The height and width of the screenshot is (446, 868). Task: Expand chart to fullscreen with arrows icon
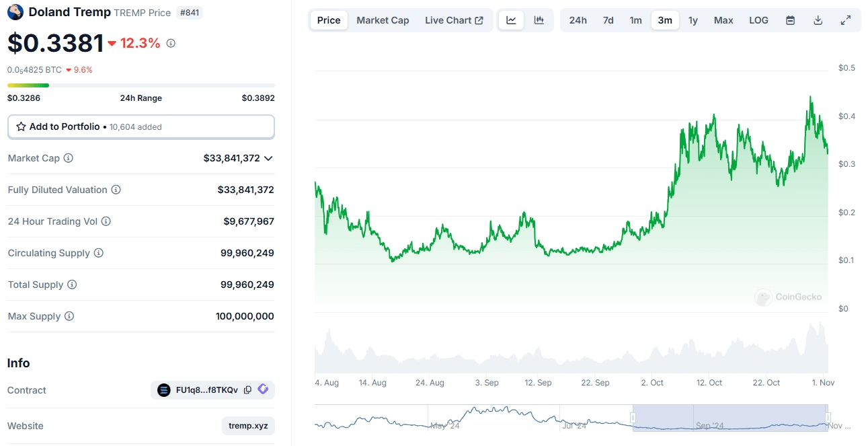coord(846,20)
